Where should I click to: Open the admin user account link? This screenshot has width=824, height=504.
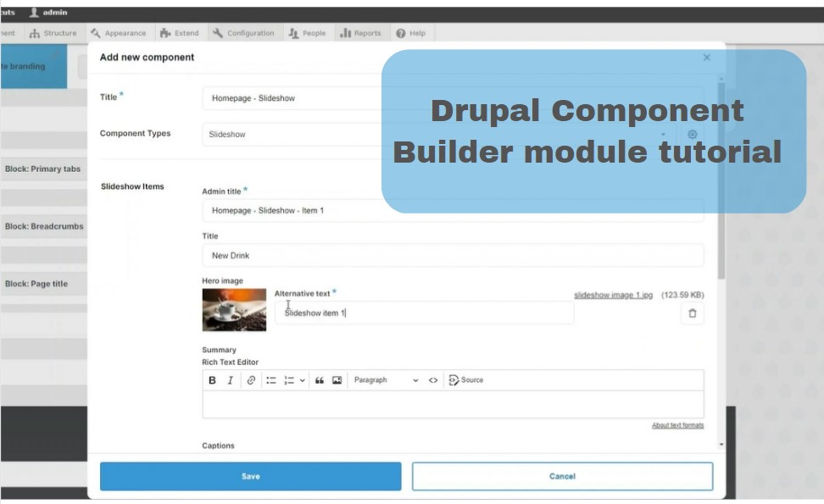[48, 12]
